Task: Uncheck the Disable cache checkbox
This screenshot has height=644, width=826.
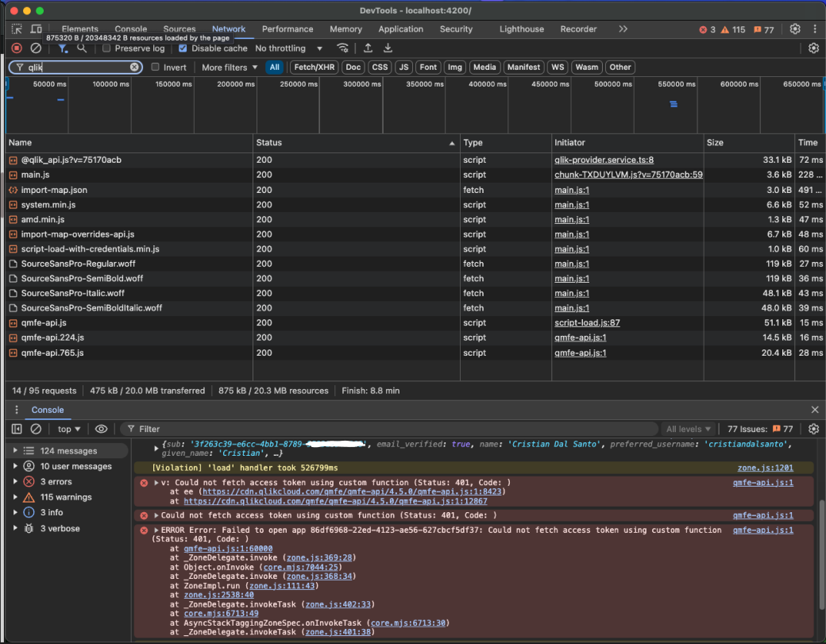Action: 183,48
